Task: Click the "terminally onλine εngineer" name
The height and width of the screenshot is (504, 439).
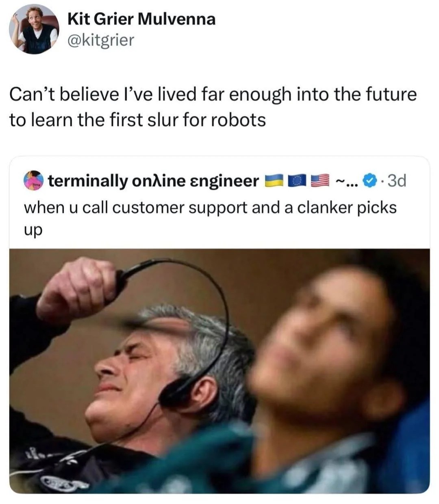Action: pos(154,181)
